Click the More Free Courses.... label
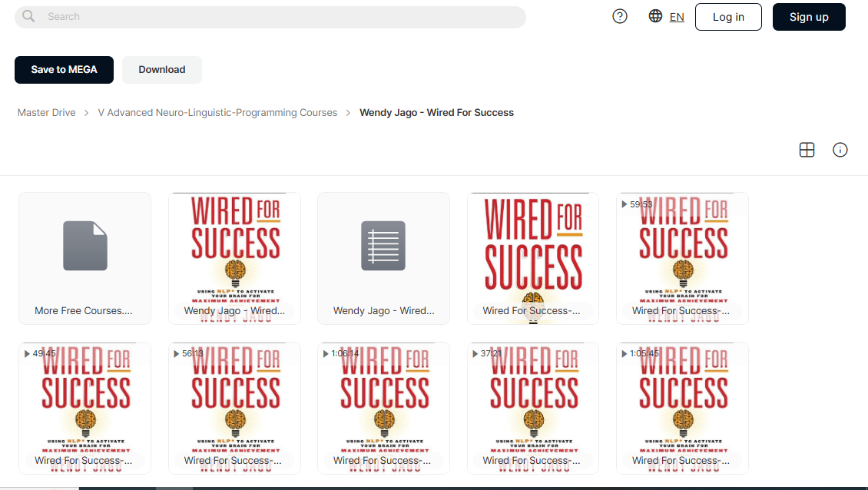Viewport: 868px width, 490px height. point(84,310)
